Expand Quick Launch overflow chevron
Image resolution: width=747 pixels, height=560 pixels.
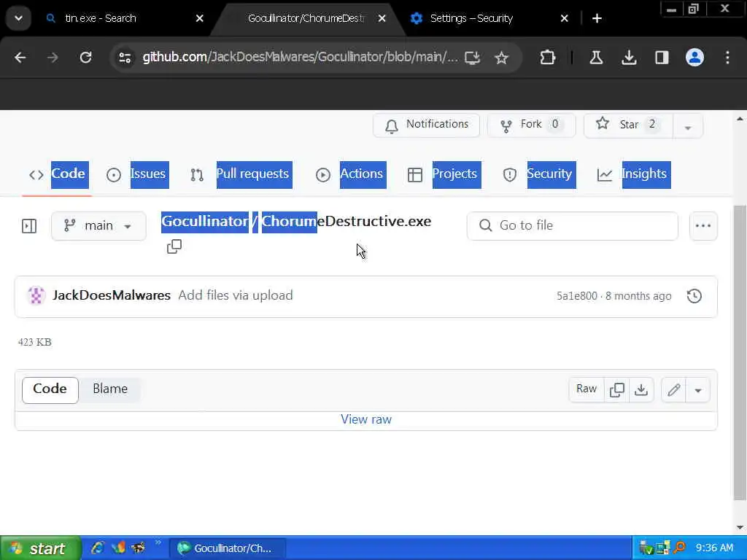[158, 542]
